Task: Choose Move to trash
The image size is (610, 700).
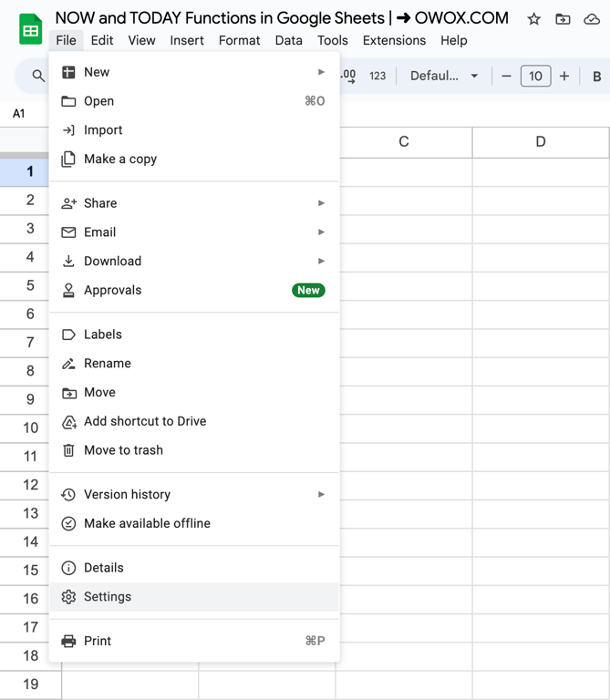Action: point(194,450)
